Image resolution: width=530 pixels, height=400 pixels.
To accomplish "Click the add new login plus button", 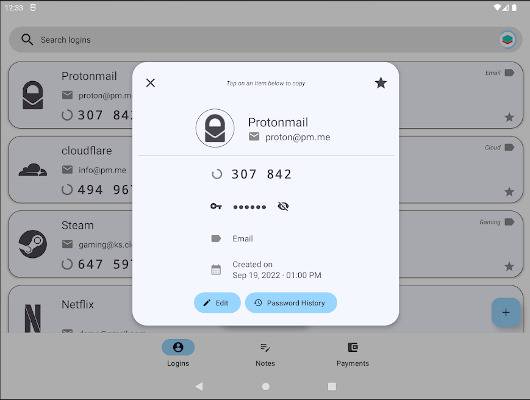I will pyautogui.click(x=506, y=312).
